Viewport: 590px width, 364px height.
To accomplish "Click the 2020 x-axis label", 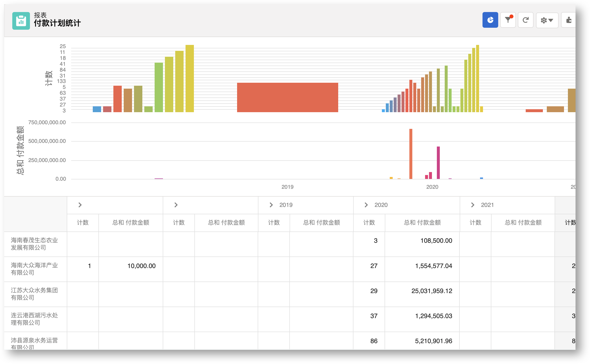I will coord(432,187).
